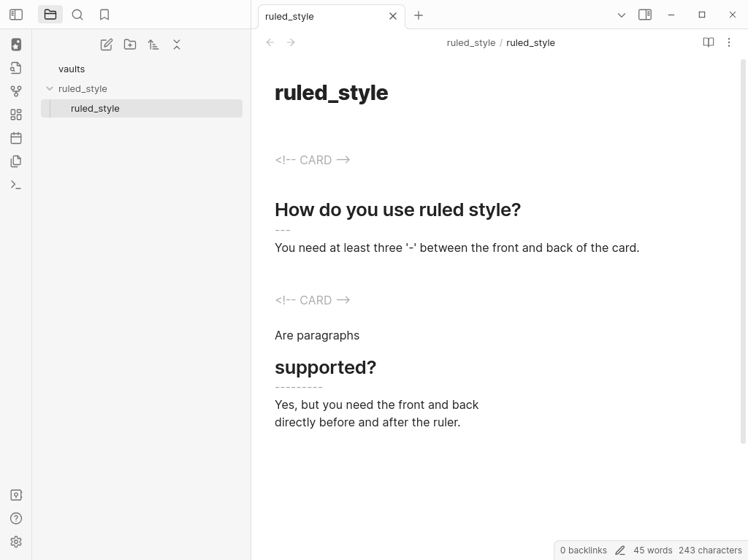Create a new canvas from the ribbon
748x560 pixels.
click(16, 115)
